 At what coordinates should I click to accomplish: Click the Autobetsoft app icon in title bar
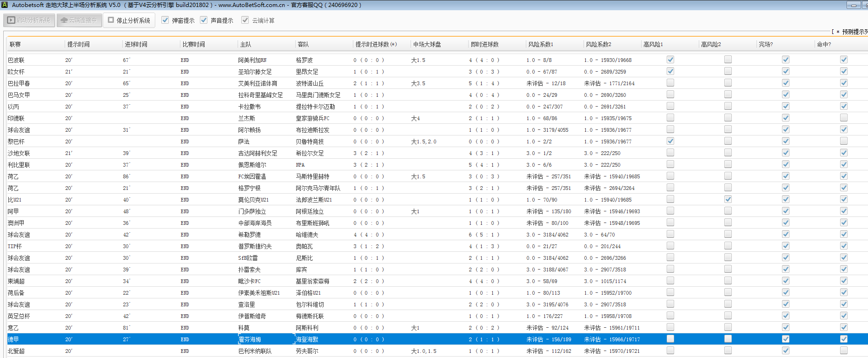point(5,5)
